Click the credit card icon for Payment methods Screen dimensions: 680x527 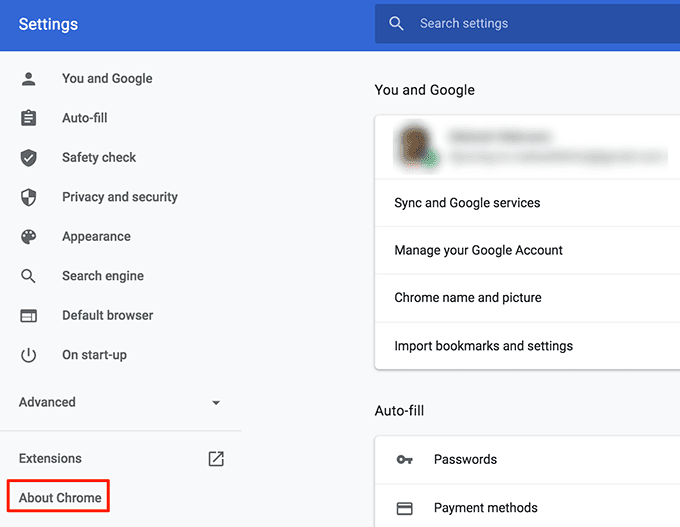click(x=404, y=508)
